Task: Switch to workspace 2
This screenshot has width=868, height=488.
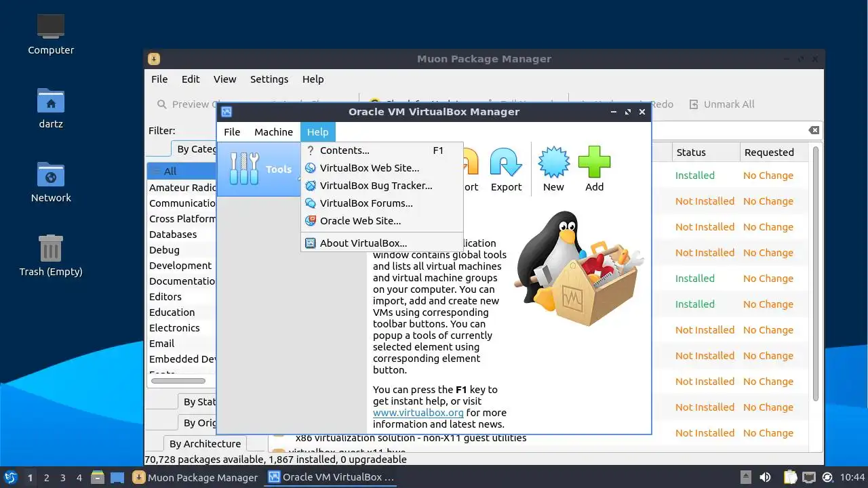Action: click(46, 478)
